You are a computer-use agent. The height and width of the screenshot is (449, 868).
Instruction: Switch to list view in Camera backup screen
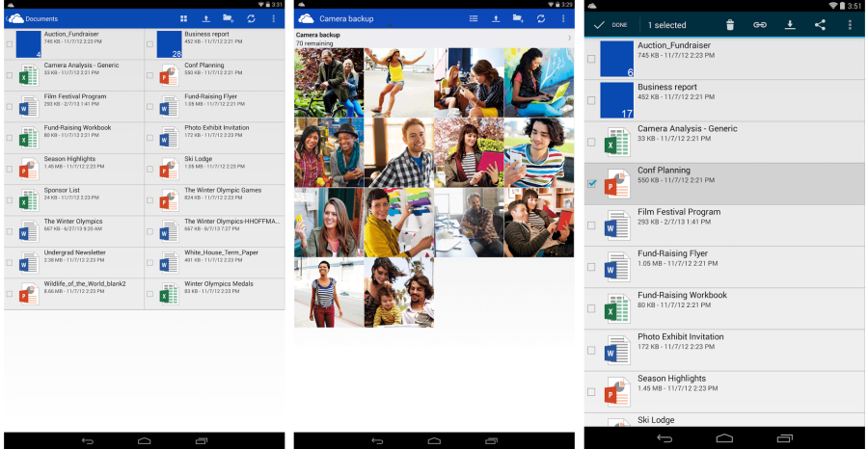coord(474,19)
